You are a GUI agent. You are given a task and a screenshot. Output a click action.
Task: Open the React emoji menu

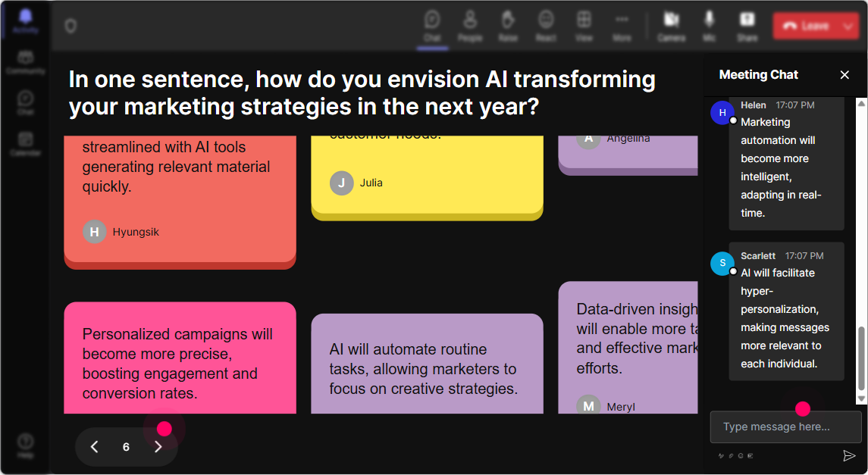546,26
